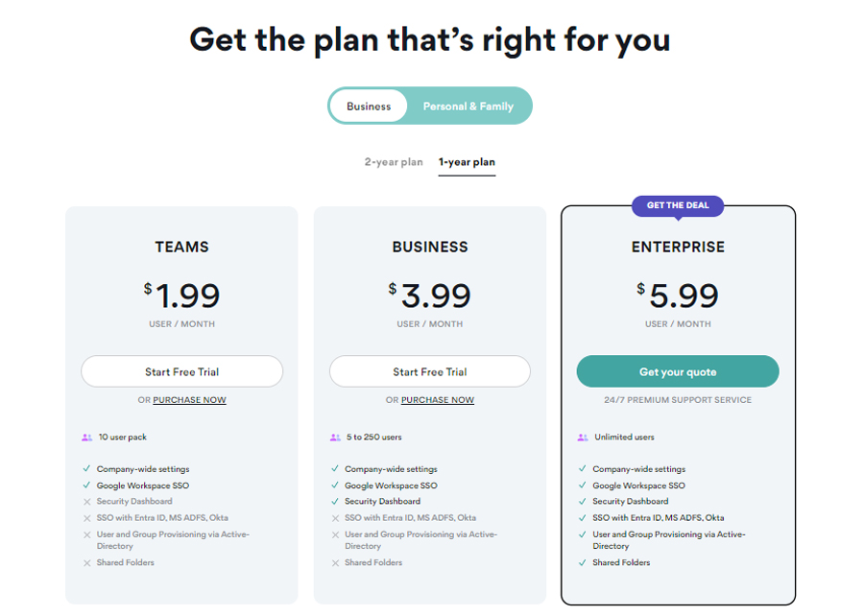
Task: Start Free Trial for Business plan
Action: pyautogui.click(x=430, y=371)
